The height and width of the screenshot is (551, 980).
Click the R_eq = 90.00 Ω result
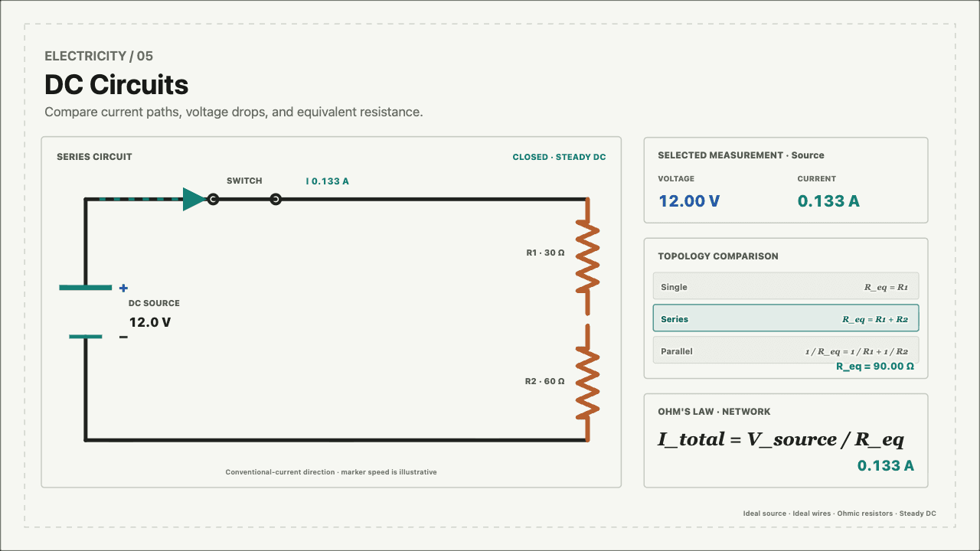point(875,367)
